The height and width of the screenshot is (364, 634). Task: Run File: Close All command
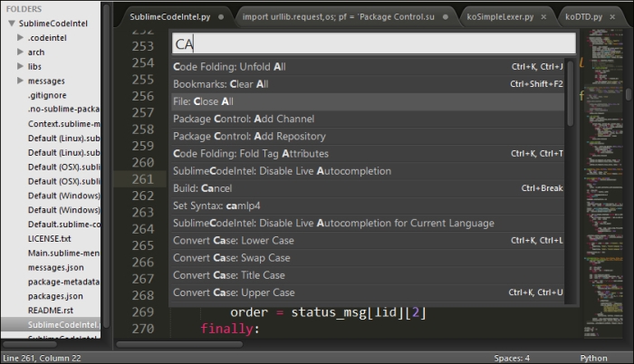368,101
